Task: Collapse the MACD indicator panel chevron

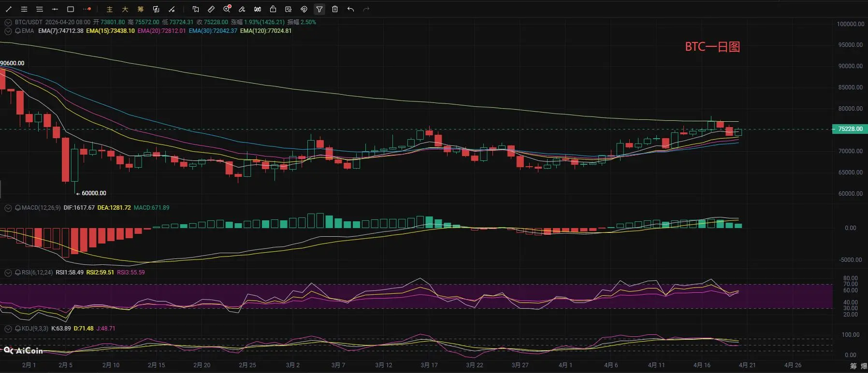Action: tap(8, 208)
